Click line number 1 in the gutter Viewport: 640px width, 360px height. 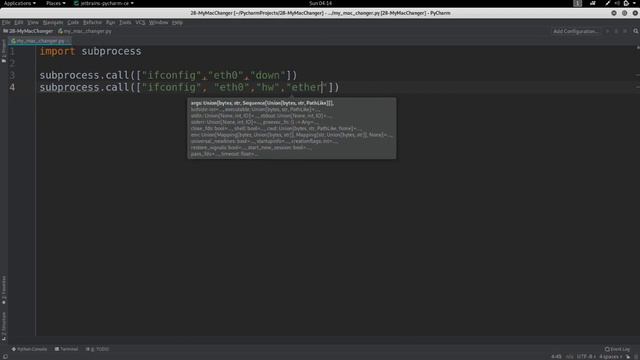[12, 51]
